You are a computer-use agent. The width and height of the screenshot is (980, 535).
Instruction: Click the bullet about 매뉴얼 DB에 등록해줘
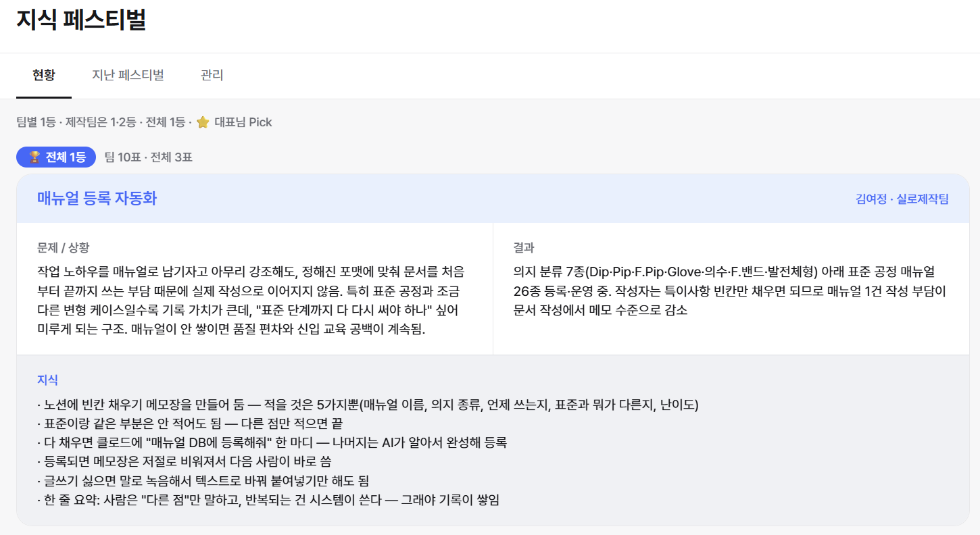click(x=272, y=442)
